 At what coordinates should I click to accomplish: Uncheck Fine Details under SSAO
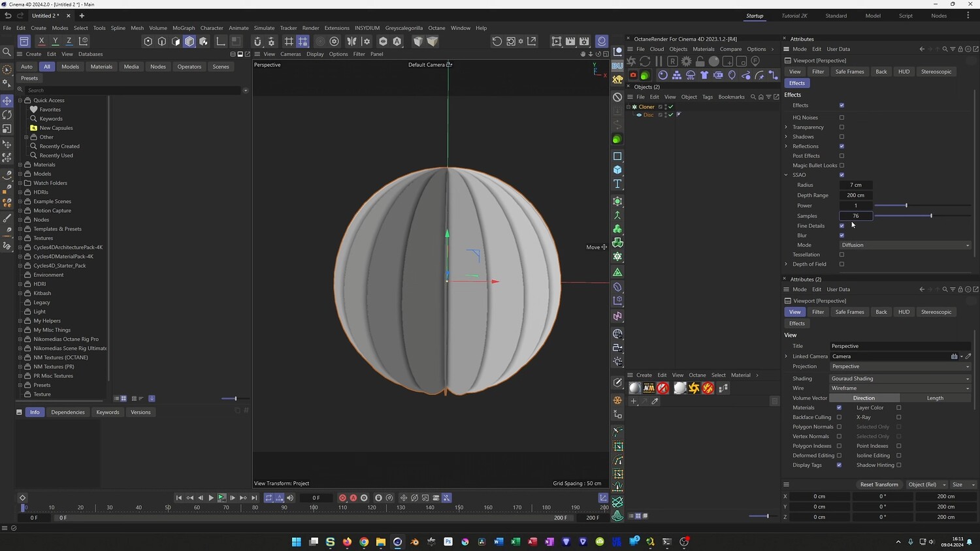841,226
